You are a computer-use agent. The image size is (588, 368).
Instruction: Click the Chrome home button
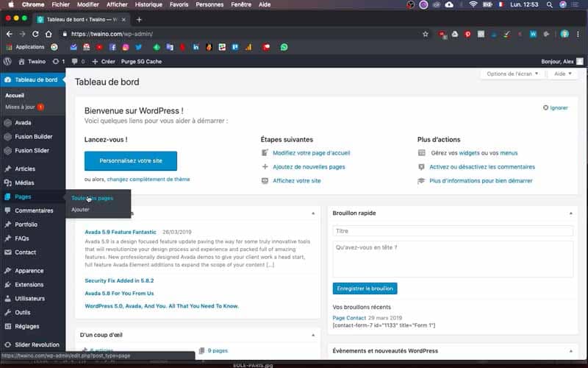pyautogui.click(x=49, y=34)
